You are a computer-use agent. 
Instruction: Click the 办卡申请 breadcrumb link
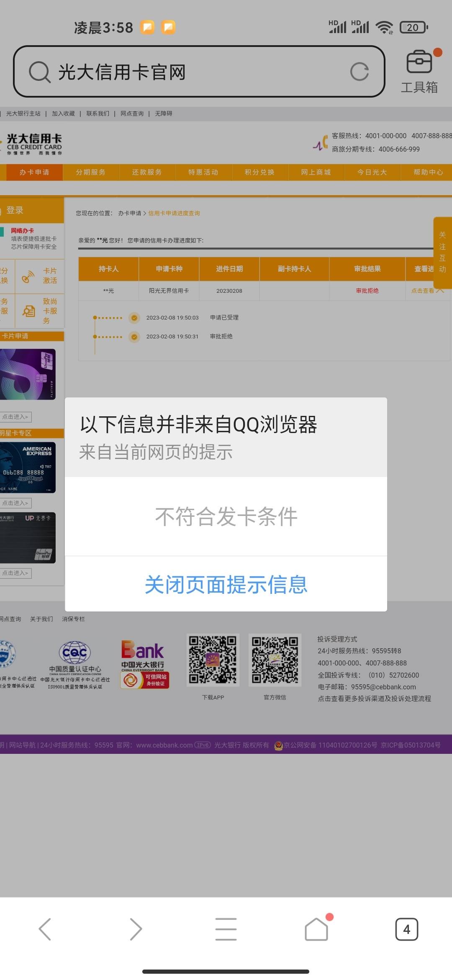click(130, 213)
